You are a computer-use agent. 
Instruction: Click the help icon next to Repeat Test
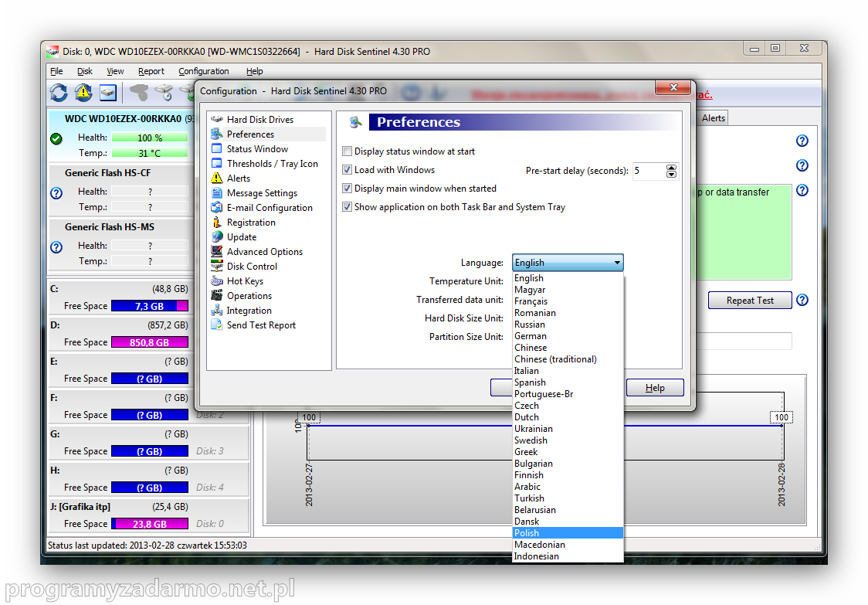pos(802,301)
